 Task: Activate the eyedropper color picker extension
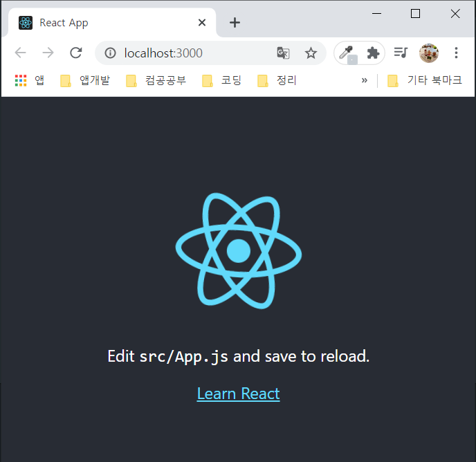click(x=347, y=53)
